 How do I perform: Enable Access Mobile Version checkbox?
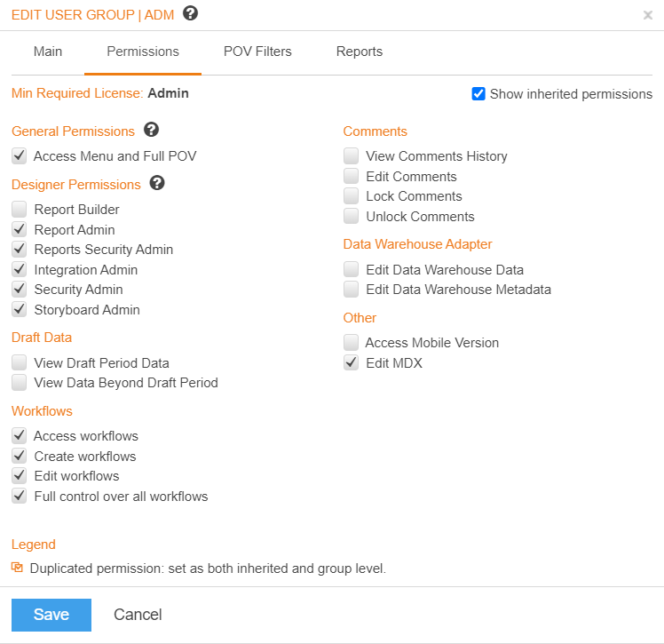click(x=351, y=342)
